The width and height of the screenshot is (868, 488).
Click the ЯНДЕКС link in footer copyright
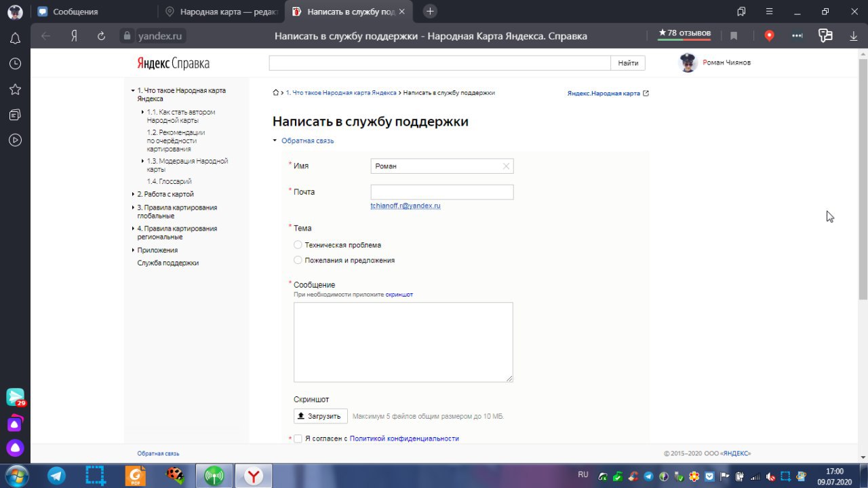(736, 453)
